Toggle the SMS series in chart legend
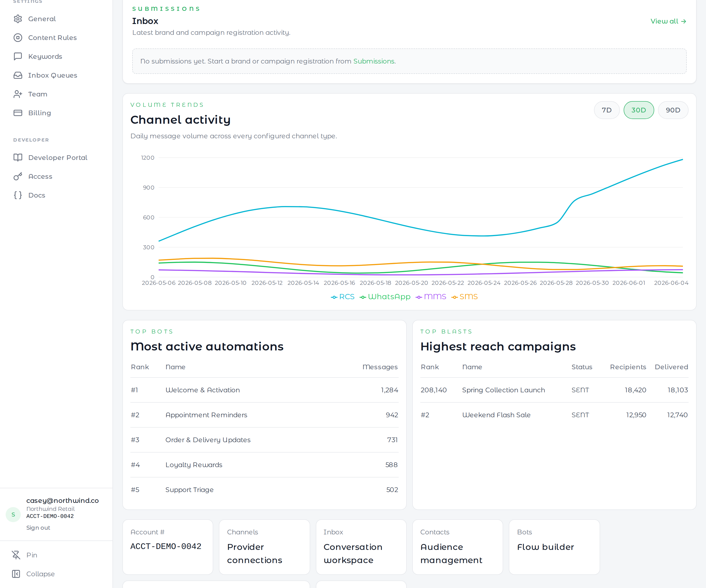This screenshot has width=706, height=588. [465, 297]
